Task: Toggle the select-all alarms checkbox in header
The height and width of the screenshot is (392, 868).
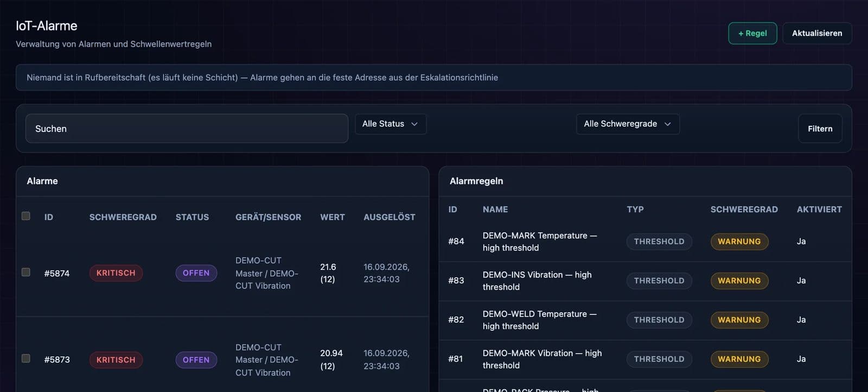Action: point(25,216)
